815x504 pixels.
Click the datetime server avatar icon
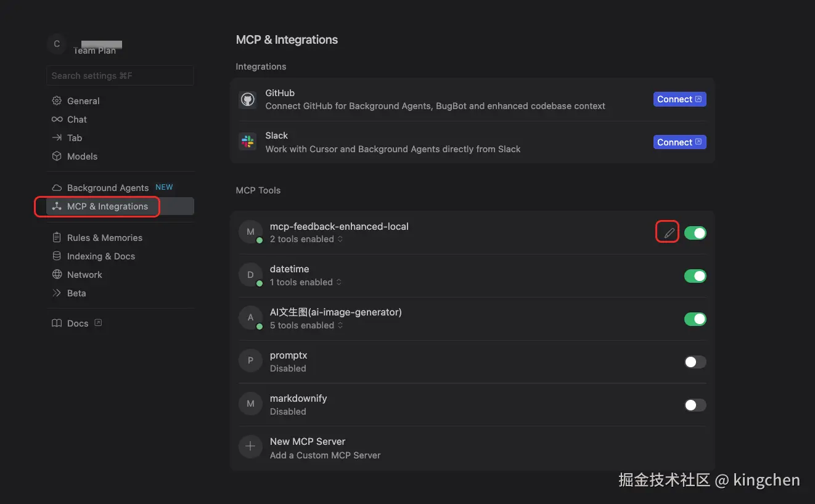click(250, 275)
